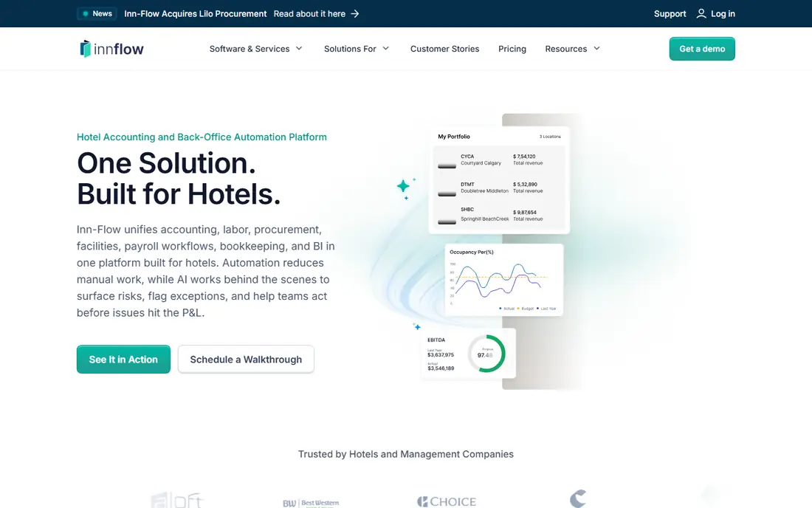Click the Springhill BeachCreek portfolio row
The height and width of the screenshot is (508, 812).
point(499,215)
